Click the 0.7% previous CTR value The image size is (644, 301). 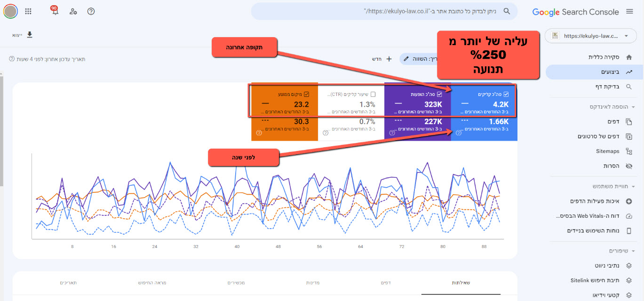[367, 122]
